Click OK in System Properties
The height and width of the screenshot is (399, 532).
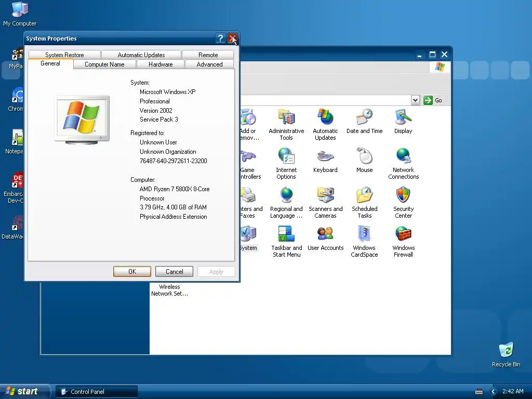[x=132, y=271]
